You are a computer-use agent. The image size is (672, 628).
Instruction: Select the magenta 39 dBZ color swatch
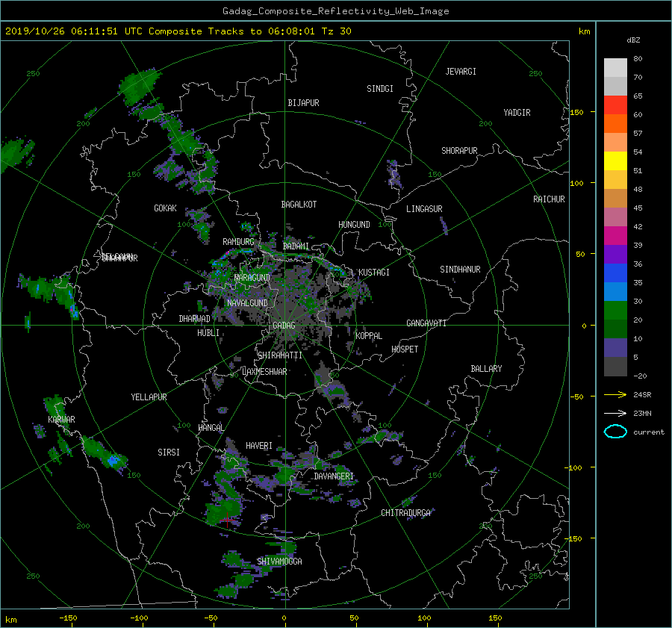pyautogui.click(x=615, y=235)
